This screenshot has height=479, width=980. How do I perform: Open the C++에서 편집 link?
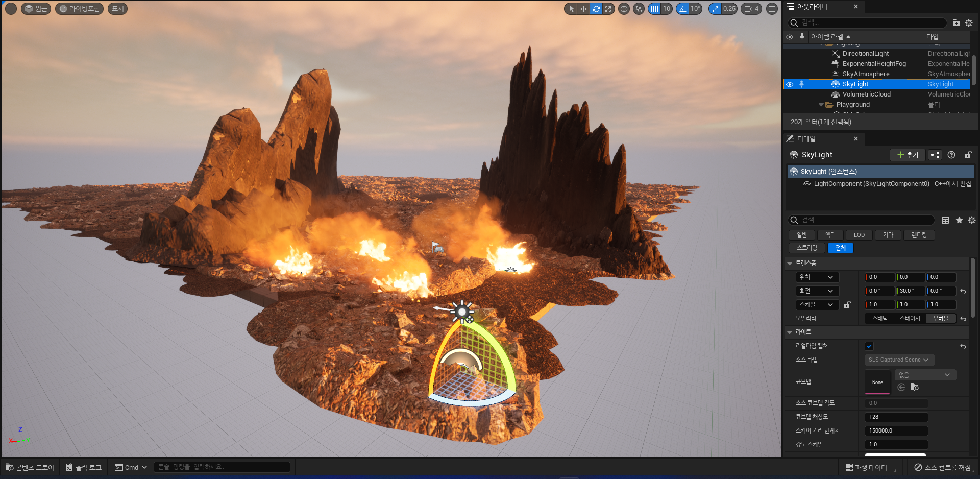[x=953, y=184]
